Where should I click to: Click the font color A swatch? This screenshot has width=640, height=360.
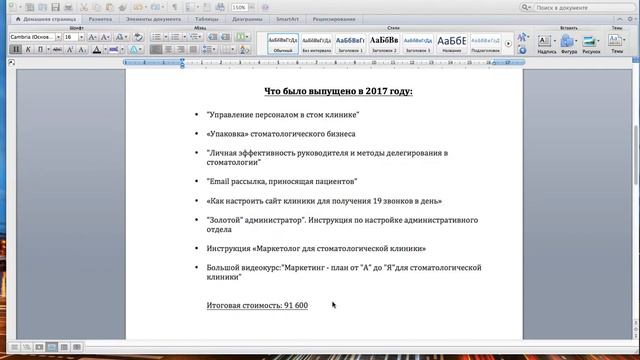(97, 49)
